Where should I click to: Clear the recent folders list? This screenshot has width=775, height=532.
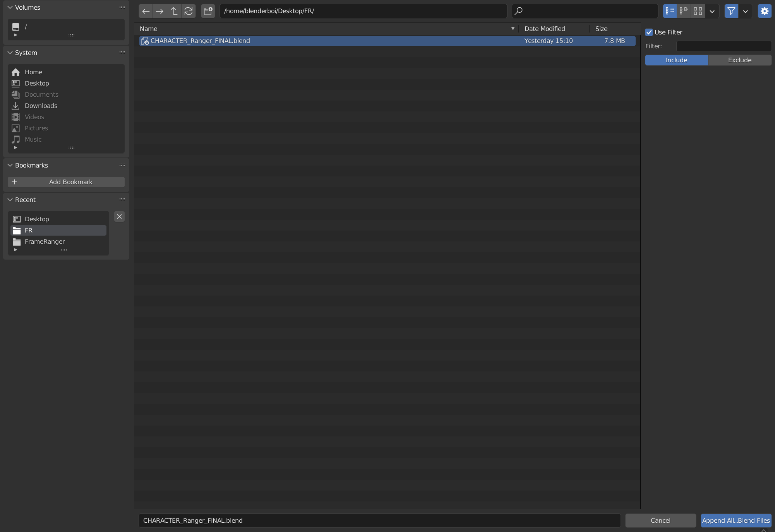click(119, 217)
